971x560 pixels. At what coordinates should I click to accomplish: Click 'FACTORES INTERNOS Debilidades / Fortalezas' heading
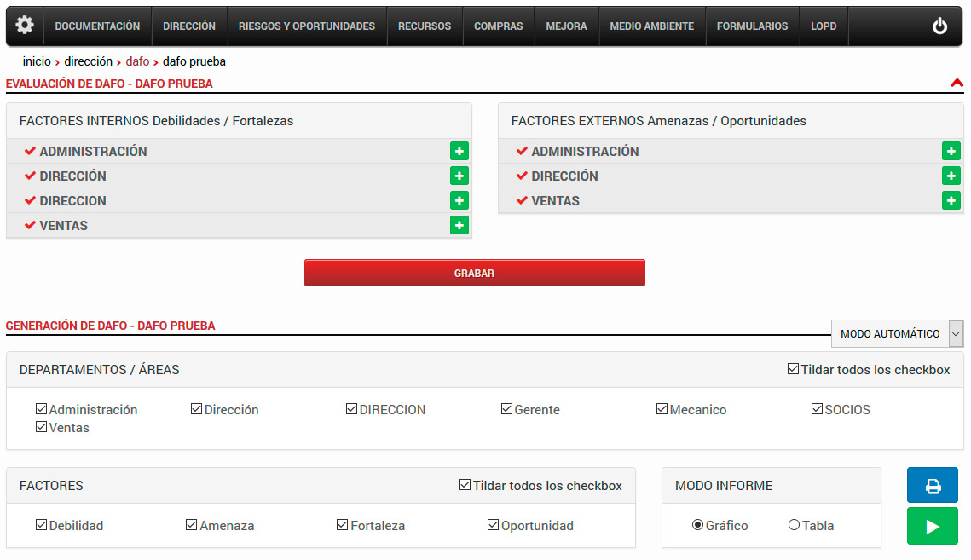pos(156,121)
